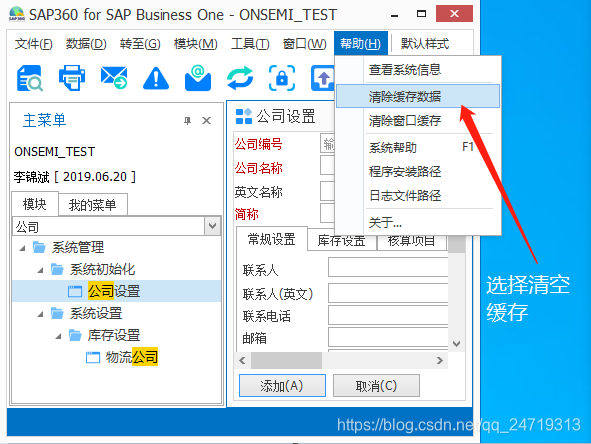Collapse the 系统初始化 tree node

[40, 270]
